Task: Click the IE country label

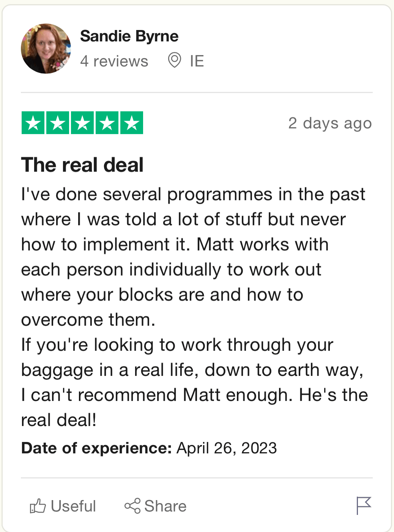Action: [x=197, y=61]
